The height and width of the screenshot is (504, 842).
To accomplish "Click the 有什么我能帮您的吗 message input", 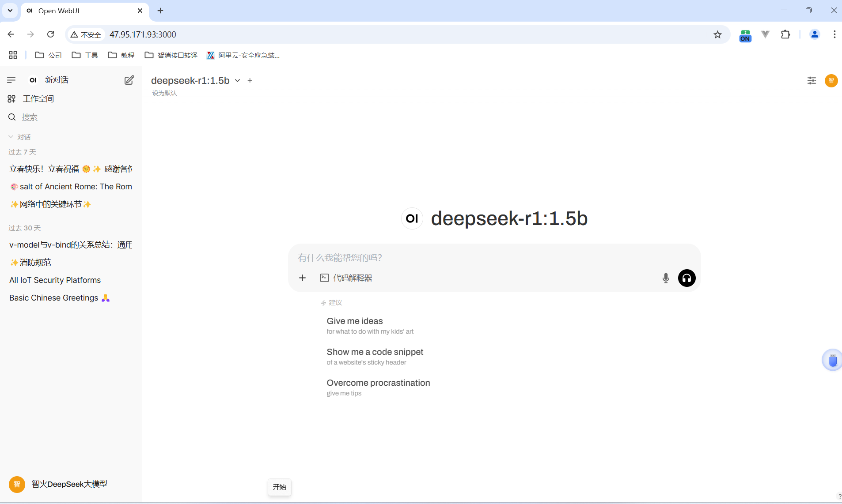I will [494, 258].
